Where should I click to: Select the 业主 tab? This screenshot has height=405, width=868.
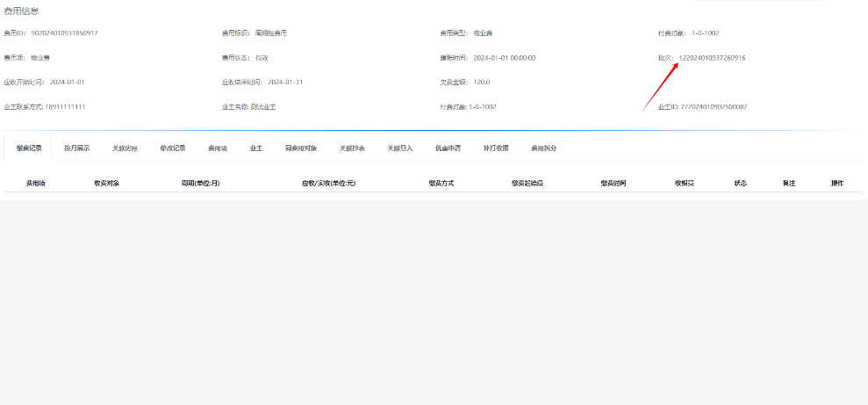coord(256,148)
